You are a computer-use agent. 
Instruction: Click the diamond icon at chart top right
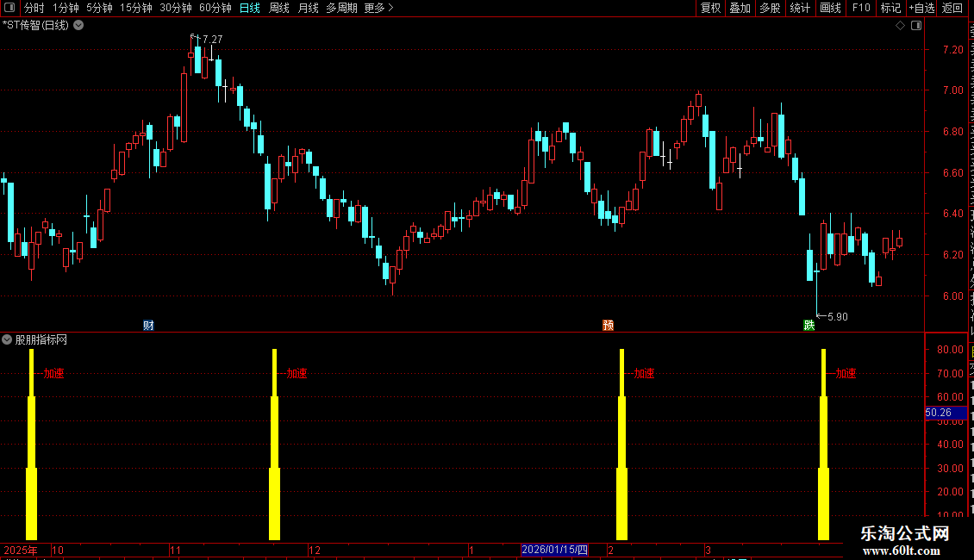click(x=900, y=26)
